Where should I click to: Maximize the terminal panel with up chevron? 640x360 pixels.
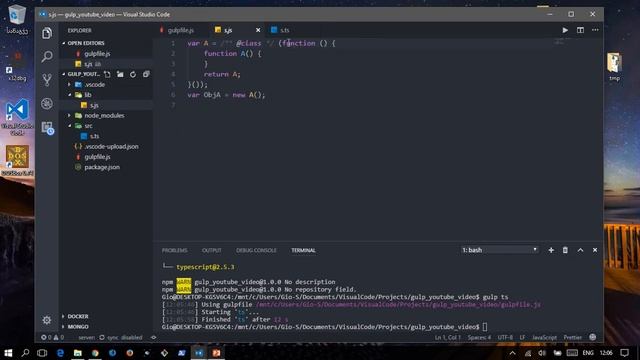tap(580, 250)
